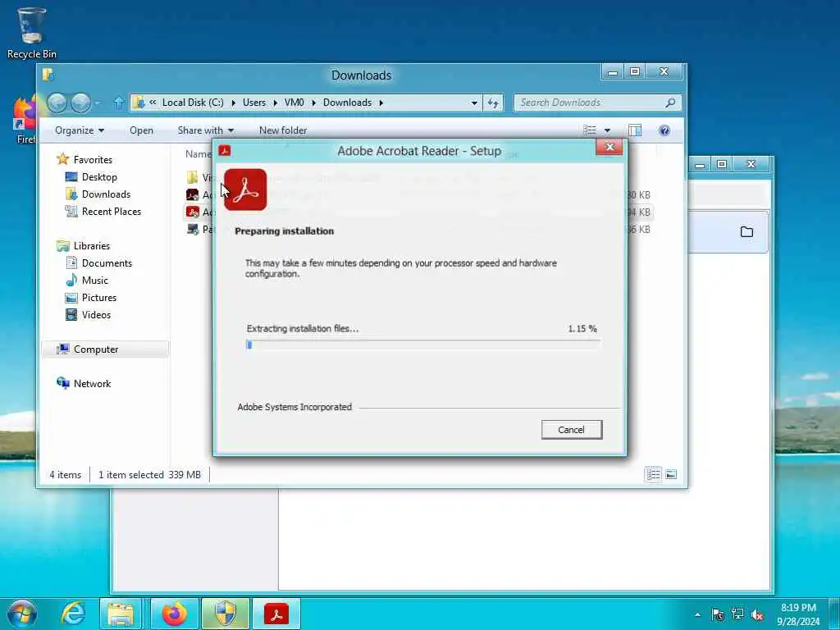Open the view options dropdown arrow
This screenshot has height=630, width=840.
pos(607,130)
